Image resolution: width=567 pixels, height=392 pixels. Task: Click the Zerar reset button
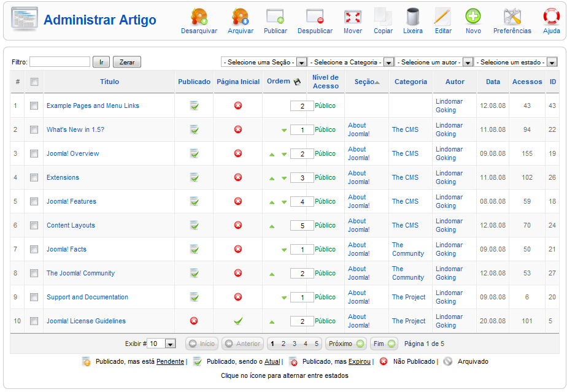point(127,62)
